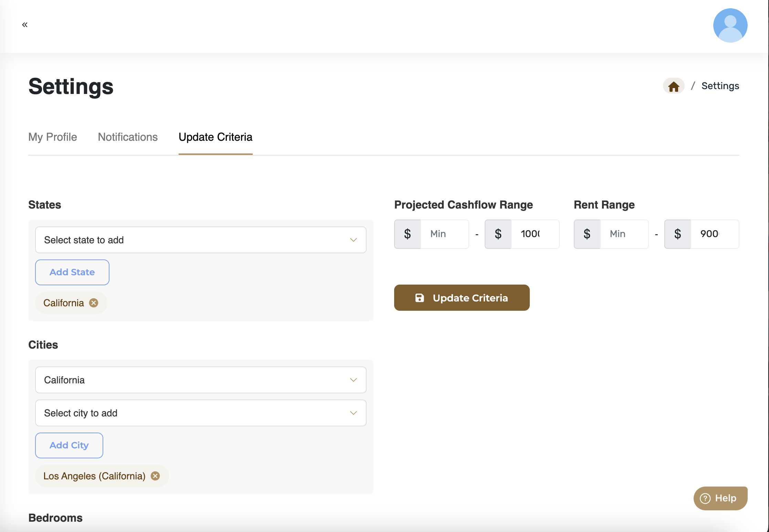Open user profile avatar menu
769x532 pixels.
click(730, 25)
